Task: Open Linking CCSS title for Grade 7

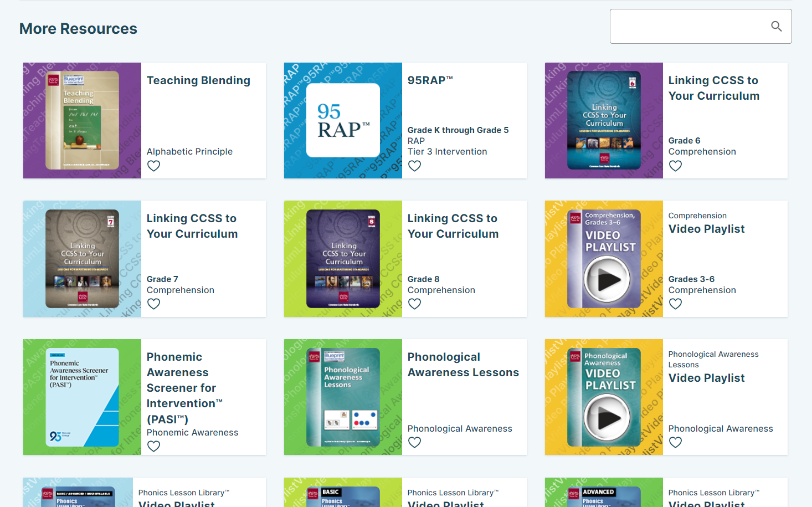Action: (x=192, y=226)
